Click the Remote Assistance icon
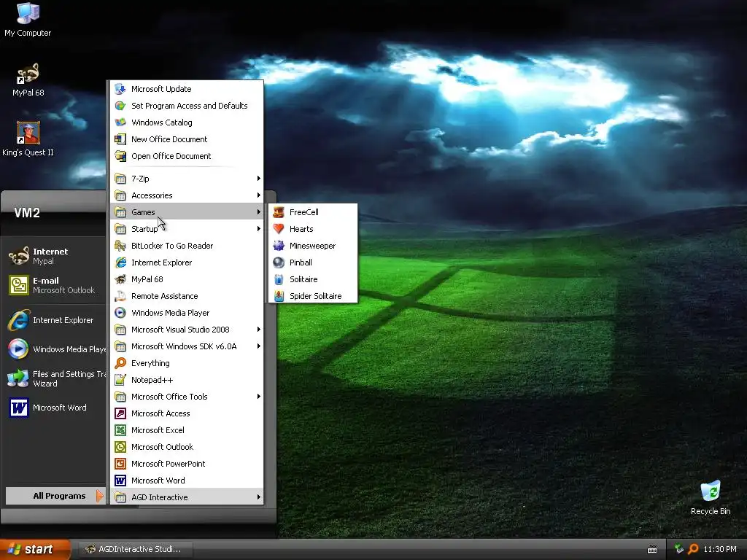This screenshot has height=560, width=747. tap(120, 296)
